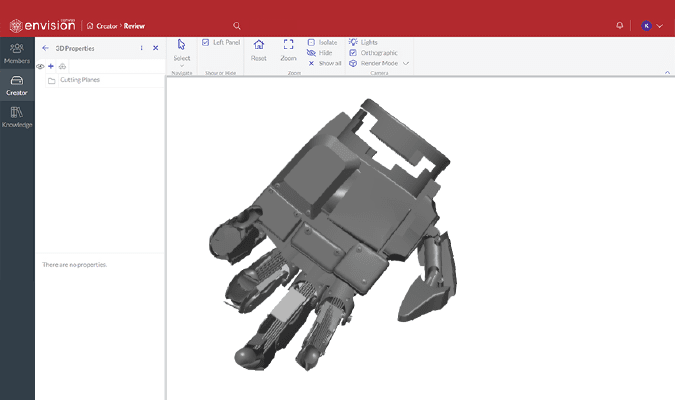
Task: Collapse the ribbon toolbar with chevron
Action: click(665, 73)
